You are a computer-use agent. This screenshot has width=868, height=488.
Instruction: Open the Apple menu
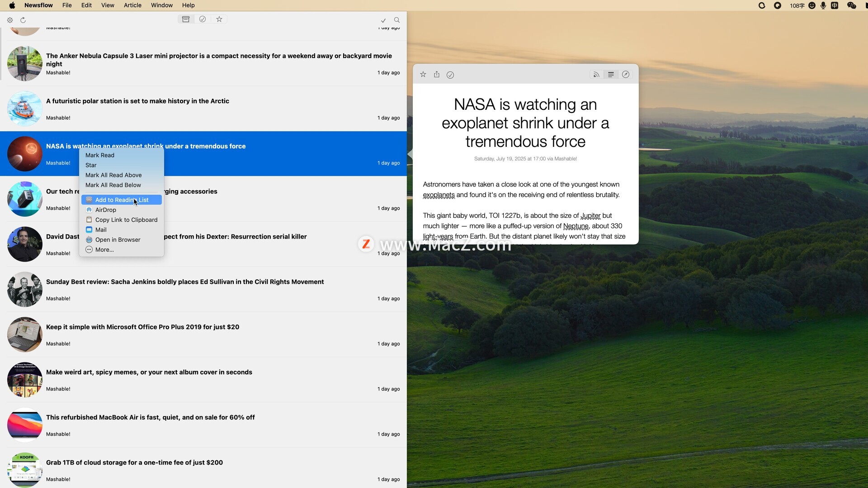[12, 5]
